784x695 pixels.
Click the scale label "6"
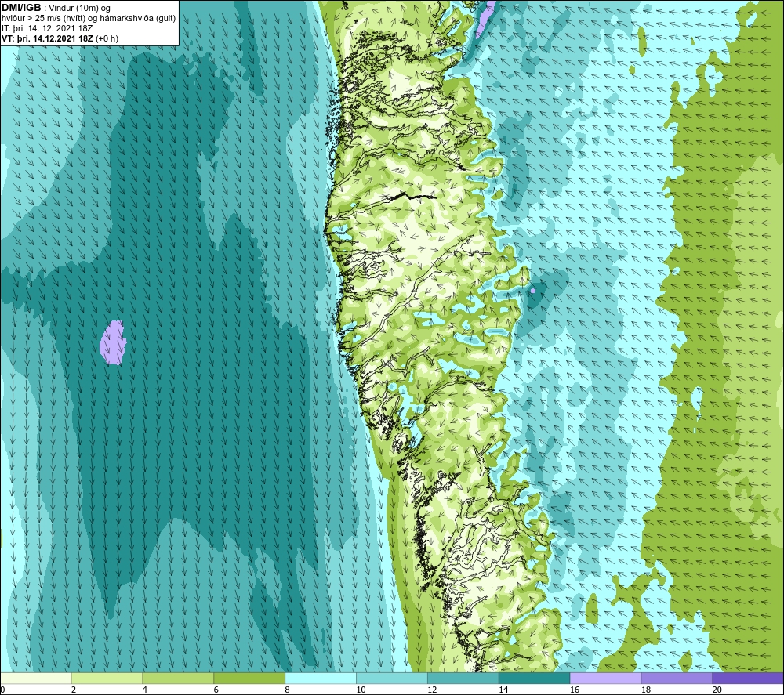[216, 690]
